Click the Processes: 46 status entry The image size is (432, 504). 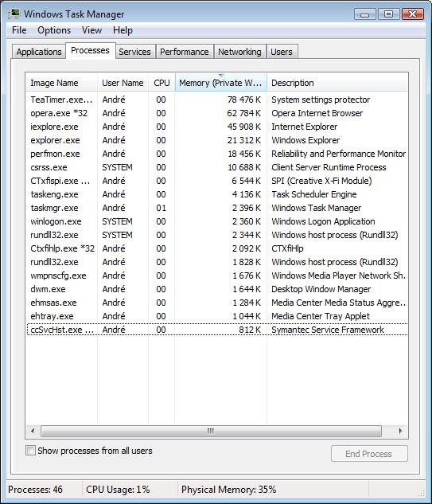coord(35,490)
